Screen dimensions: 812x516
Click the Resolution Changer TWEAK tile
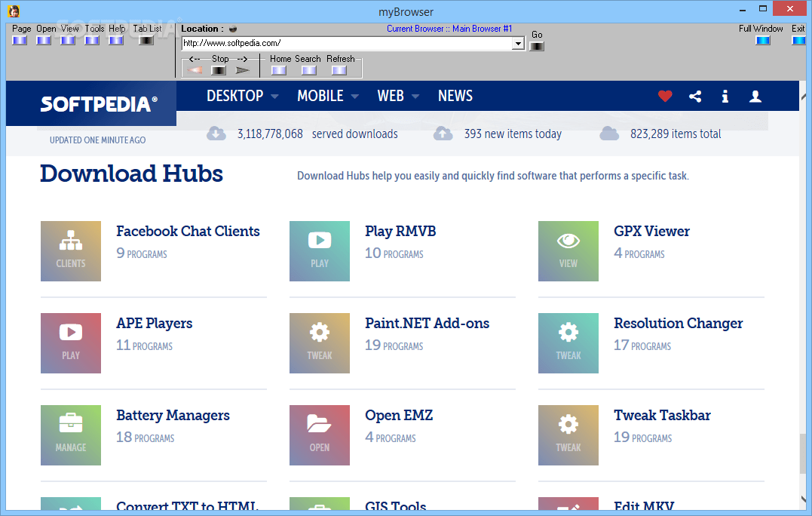568,343
